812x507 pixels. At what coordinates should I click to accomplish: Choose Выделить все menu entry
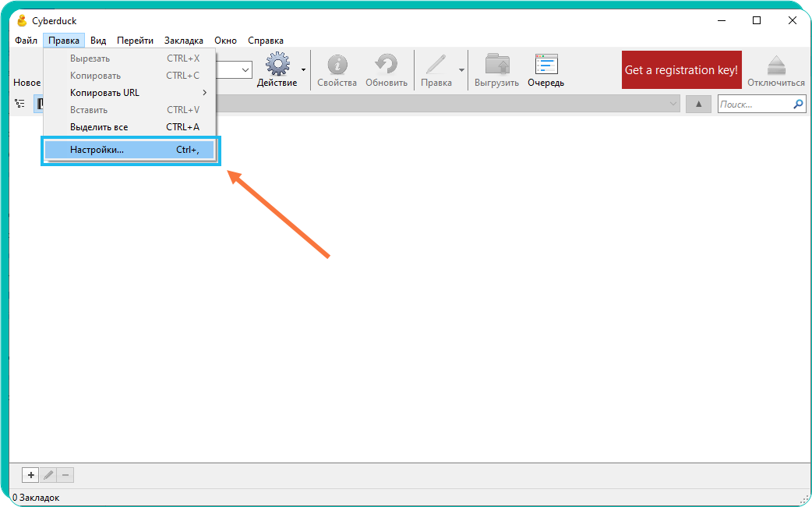(x=129, y=127)
